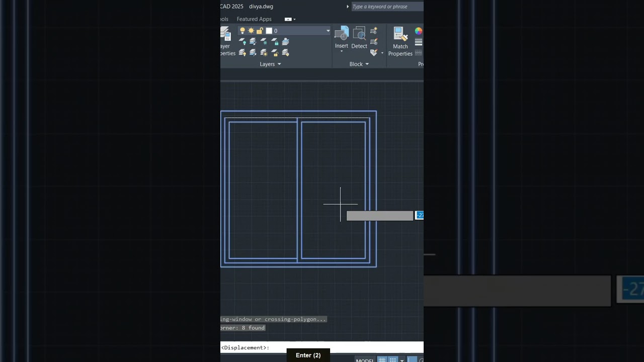
Task: Click the gray dynamic input box
Action: tap(380, 216)
